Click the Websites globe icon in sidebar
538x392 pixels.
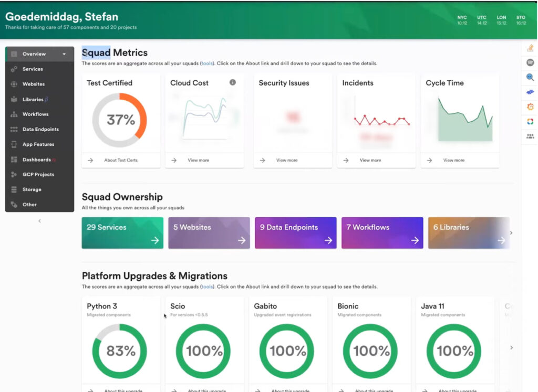point(14,84)
